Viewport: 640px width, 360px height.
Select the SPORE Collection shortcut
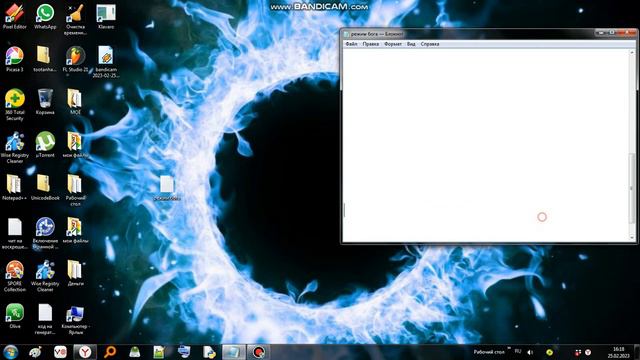coord(15,276)
